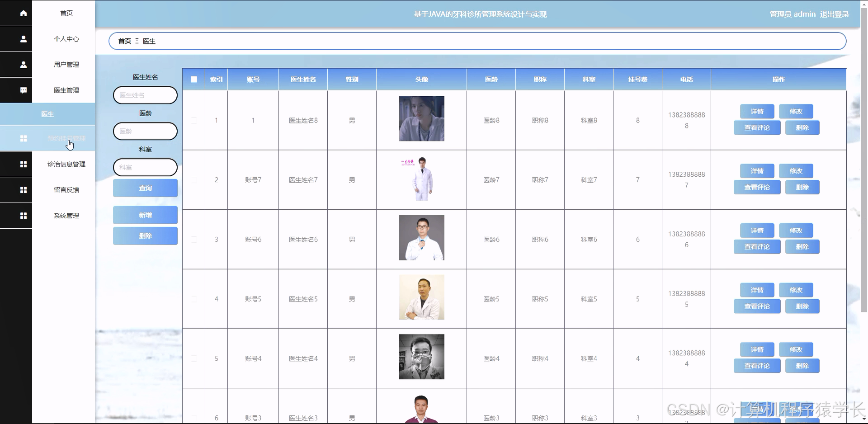Image resolution: width=868 pixels, height=424 pixels.
Task: Click 修改 for 医生姓名4
Action: click(x=796, y=350)
